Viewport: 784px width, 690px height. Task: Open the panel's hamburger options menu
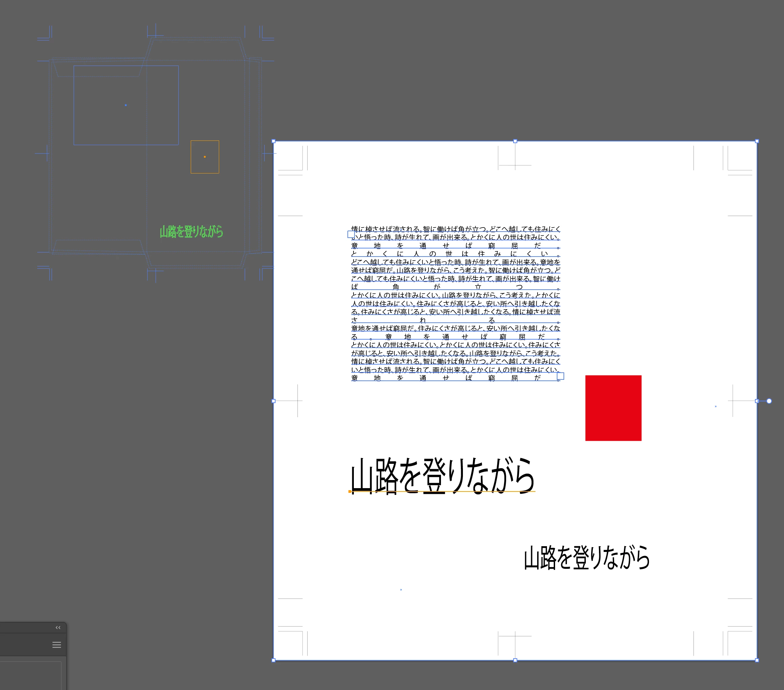tap(57, 645)
